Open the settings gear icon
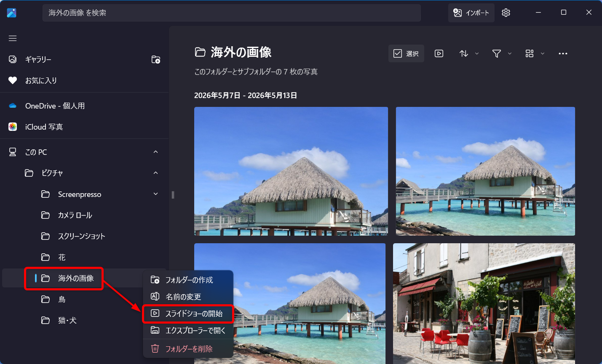 (506, 13)
